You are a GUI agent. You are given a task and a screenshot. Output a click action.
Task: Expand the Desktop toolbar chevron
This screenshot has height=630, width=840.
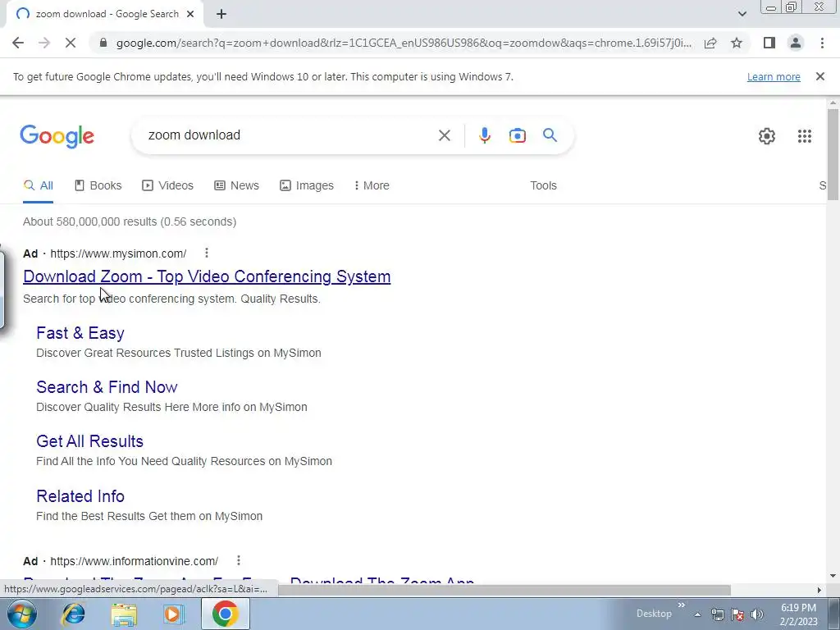(x=682, y=605)
